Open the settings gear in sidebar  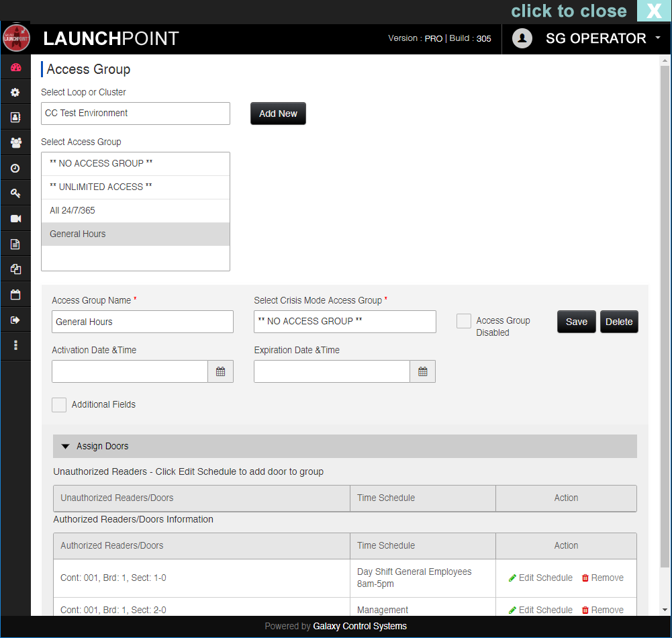click(x=15, y=92)
